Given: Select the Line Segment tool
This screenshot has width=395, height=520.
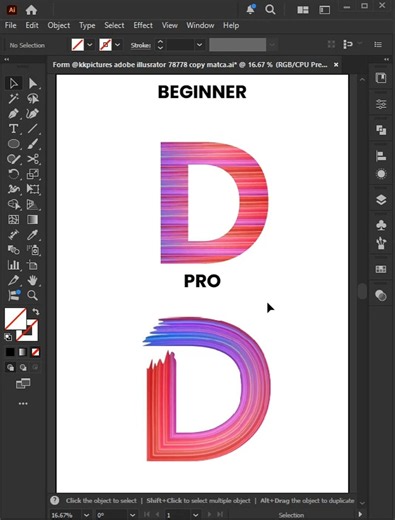Looking at the screenshot, I should pyautogui.click(x=32, y=129).
